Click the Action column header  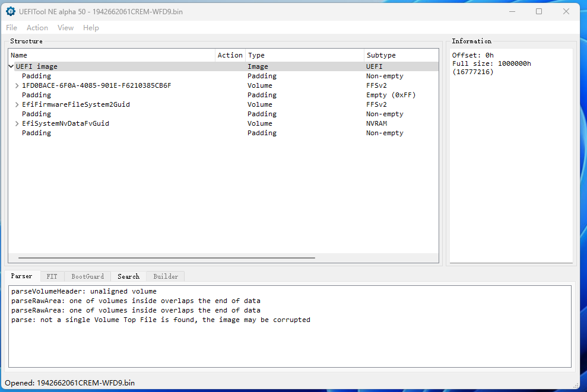pos(230,55)
